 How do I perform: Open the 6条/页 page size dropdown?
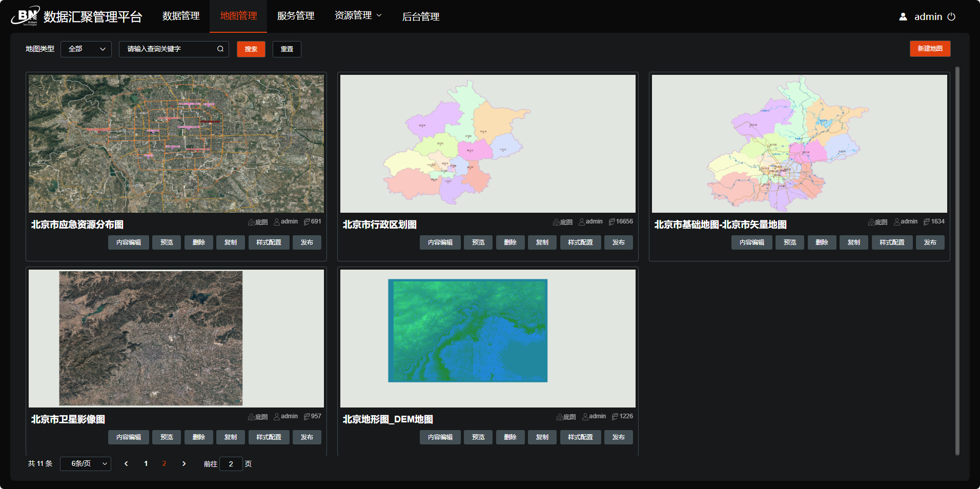[86, 464]
